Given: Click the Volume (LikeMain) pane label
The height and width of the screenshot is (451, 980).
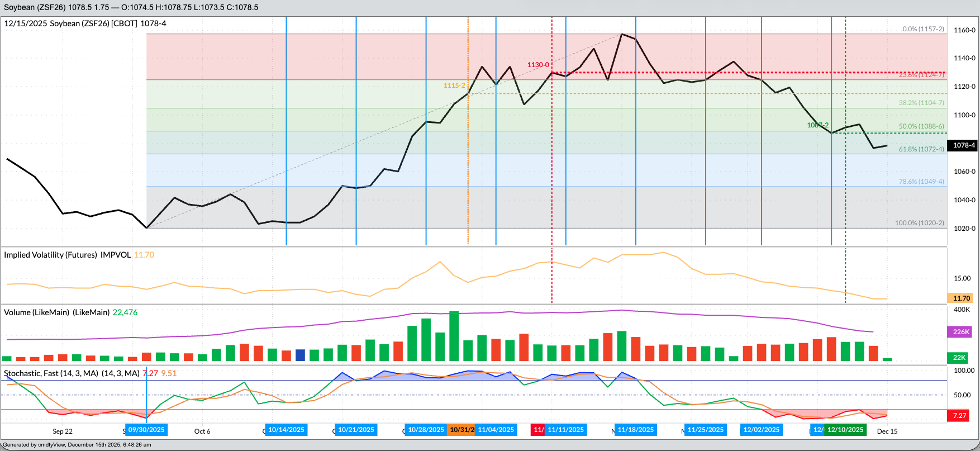Looking at the screenshot, I should (57, 312).
